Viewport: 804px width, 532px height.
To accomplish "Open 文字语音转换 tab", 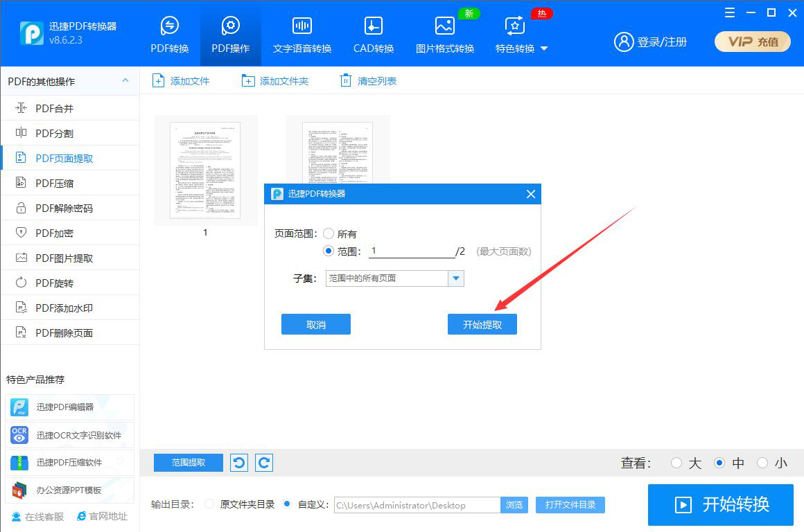I will pyautogui.click(x=302, y=35).
